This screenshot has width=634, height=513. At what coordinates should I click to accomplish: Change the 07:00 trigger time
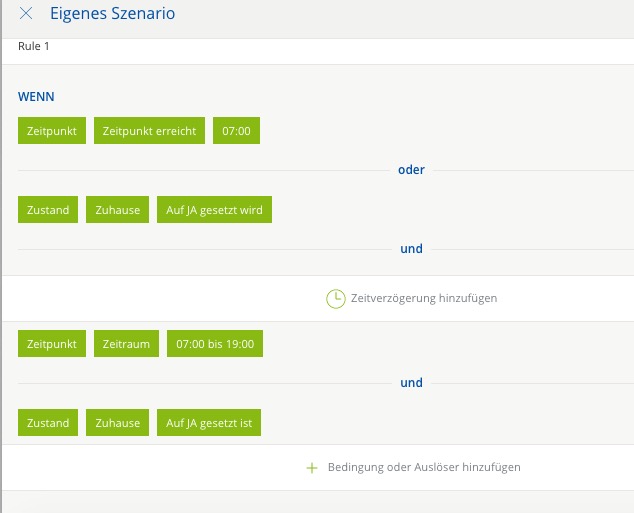(236, 131)
